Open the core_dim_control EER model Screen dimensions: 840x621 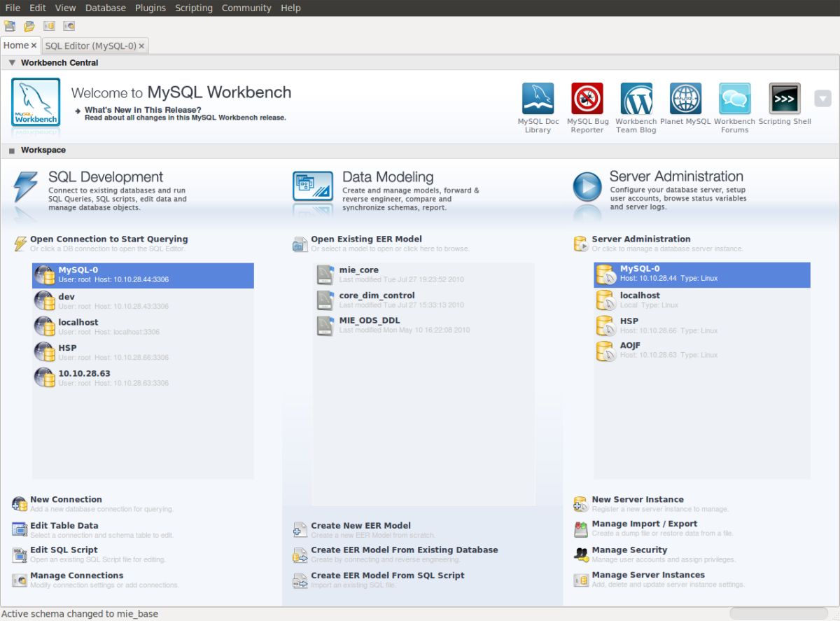[x=423, y=300]
